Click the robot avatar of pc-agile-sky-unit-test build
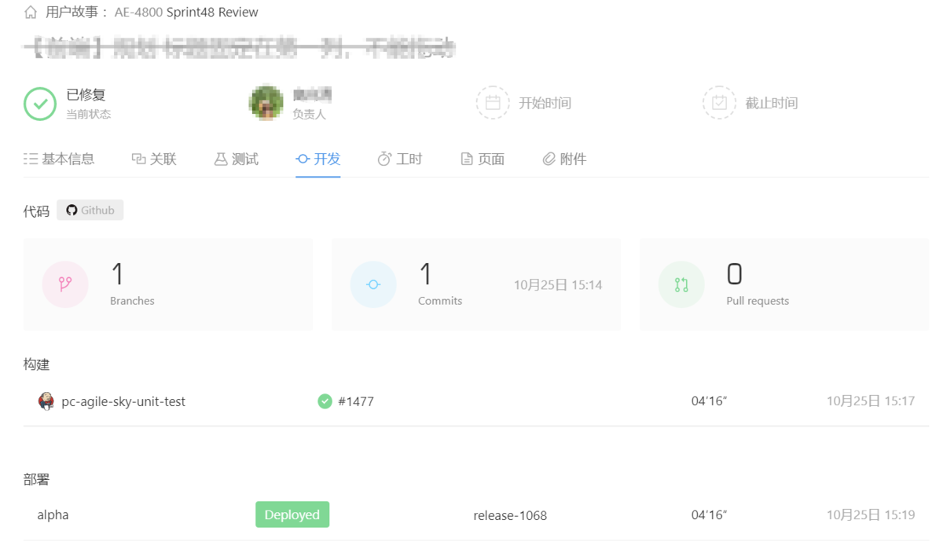943x560 pixels. (x=46, y=401)
